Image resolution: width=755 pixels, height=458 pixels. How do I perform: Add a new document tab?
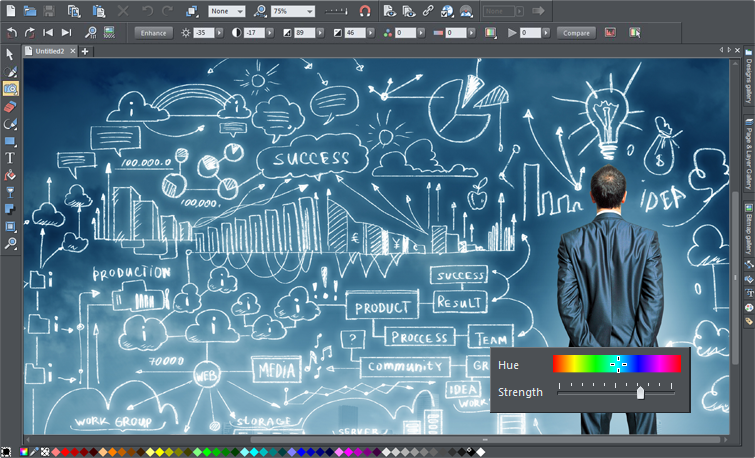[x=85, y=51]
